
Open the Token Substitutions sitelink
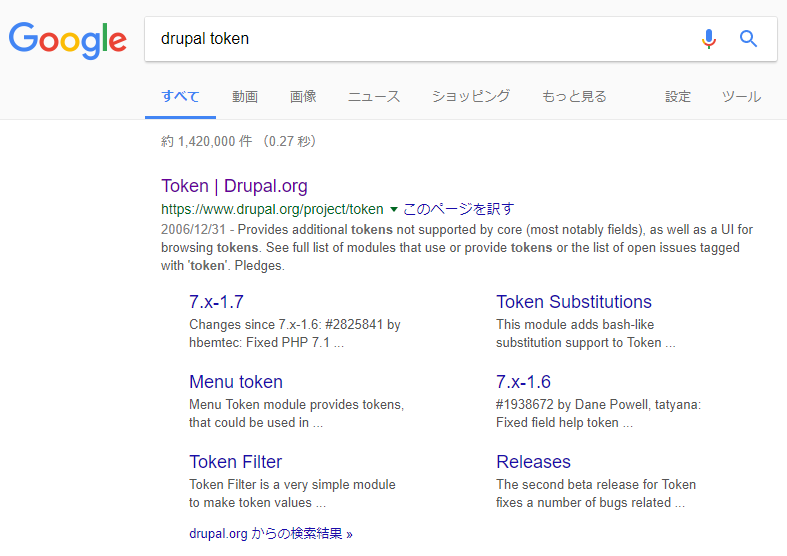(x=574, y=302)
